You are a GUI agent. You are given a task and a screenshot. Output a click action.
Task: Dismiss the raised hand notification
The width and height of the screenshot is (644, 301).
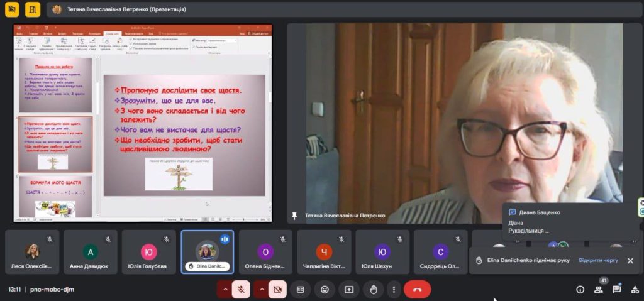630,260
